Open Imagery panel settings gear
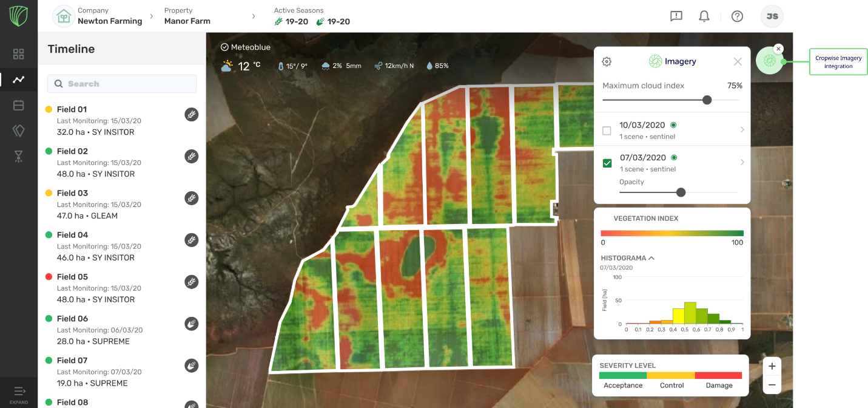Image resolution: width=868 pixels, height=408 pixels. (x=607, y=61)
